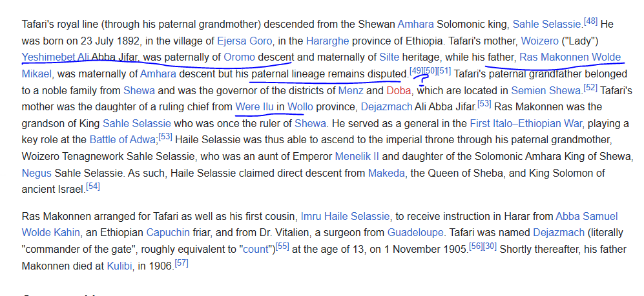Open the Capuchin friar link
This screenshot has width=644, height=296.
pos(168,233)
